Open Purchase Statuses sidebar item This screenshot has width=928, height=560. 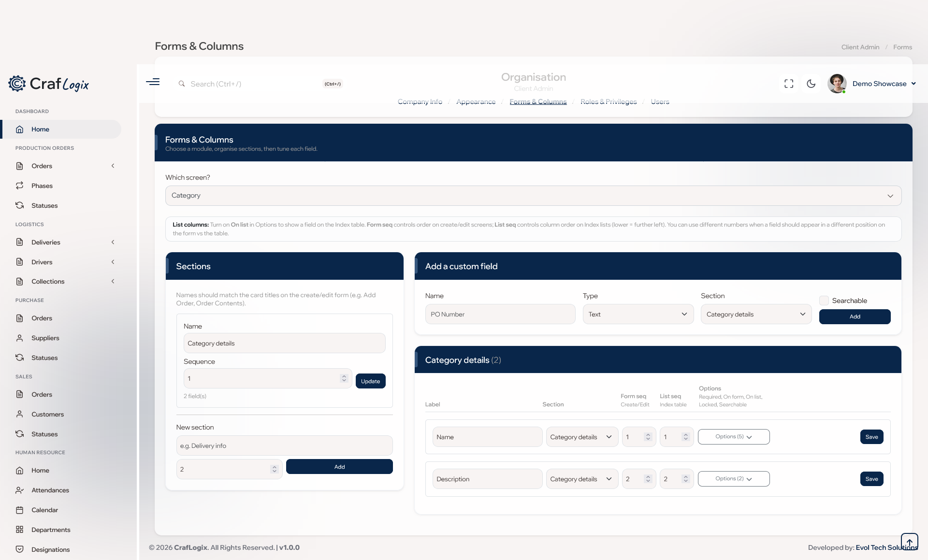61,358
